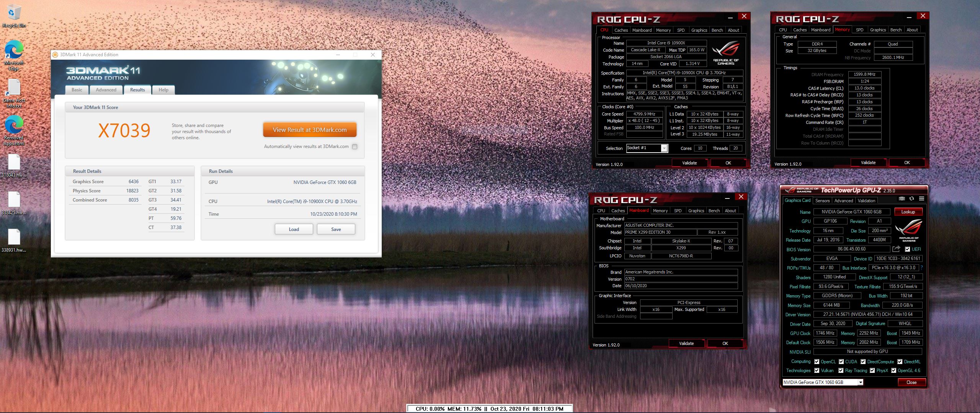This screenshot has width=980, height=413.
Task: Click the DRAM Frequency value 1599.8 MHz
Action: [865, 75]
